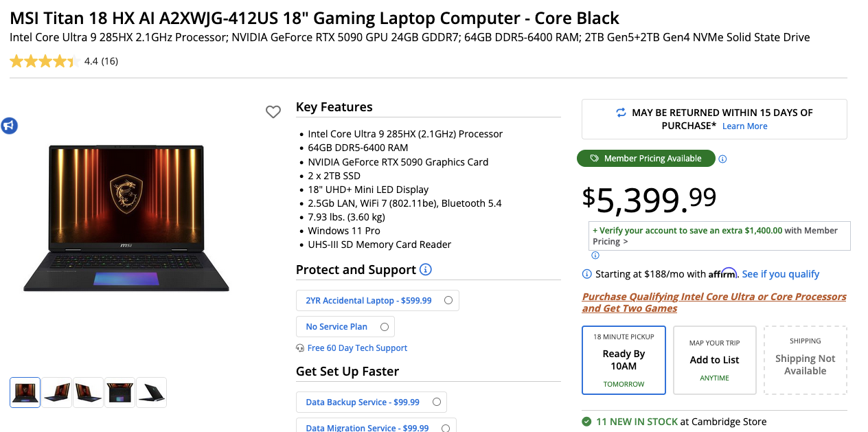Open Protect and Support info icon
The height and width of the screenshot is (432, 868).
pyautogui.click(x=426, y=269)
